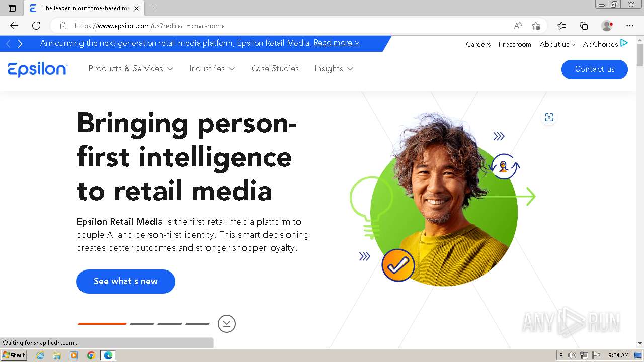Click the circular scroll-down arrow icon

point(227,323)
